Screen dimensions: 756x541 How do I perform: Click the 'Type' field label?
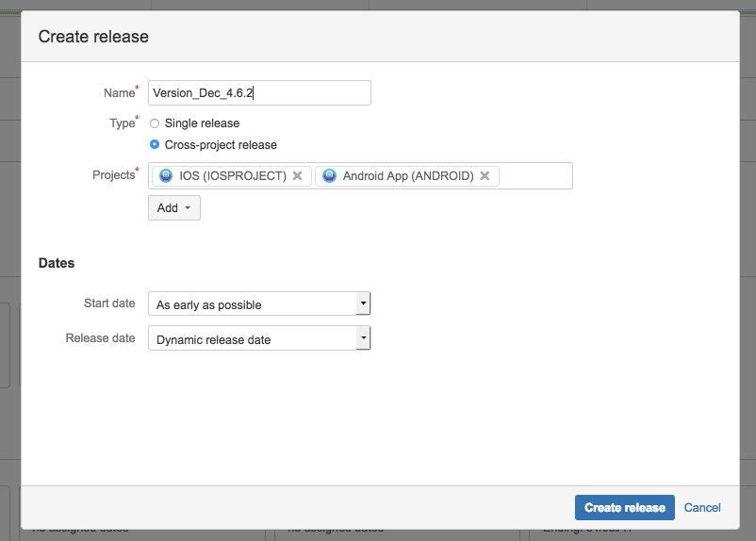(x=123, y=123)
